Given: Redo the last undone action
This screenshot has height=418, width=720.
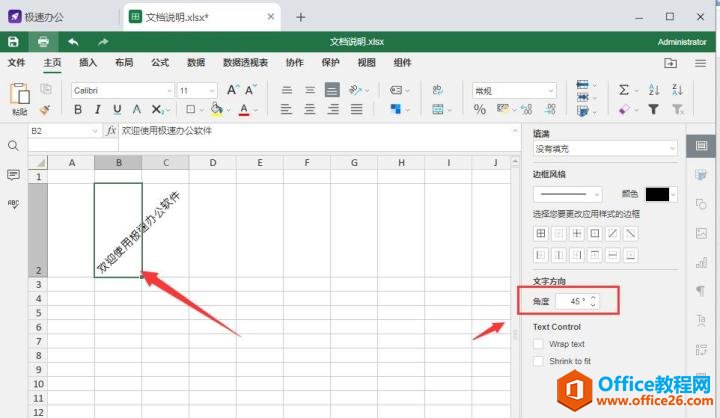Looking at the screenshot, I should [103, 42].
